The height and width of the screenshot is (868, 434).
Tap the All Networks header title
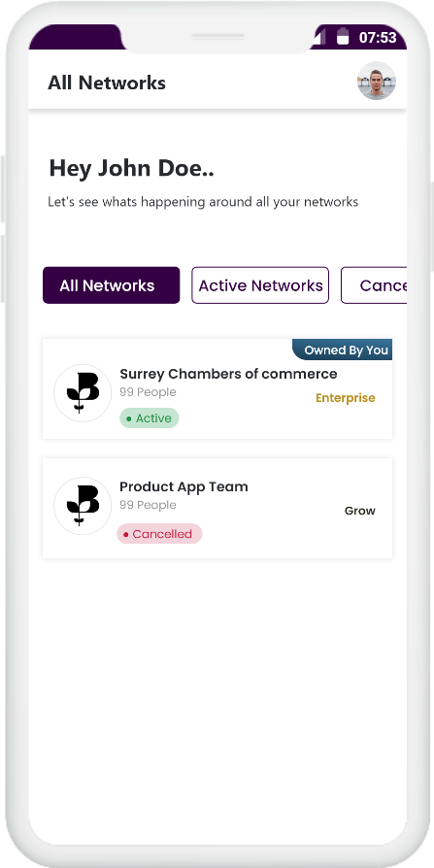click(107, 83)
